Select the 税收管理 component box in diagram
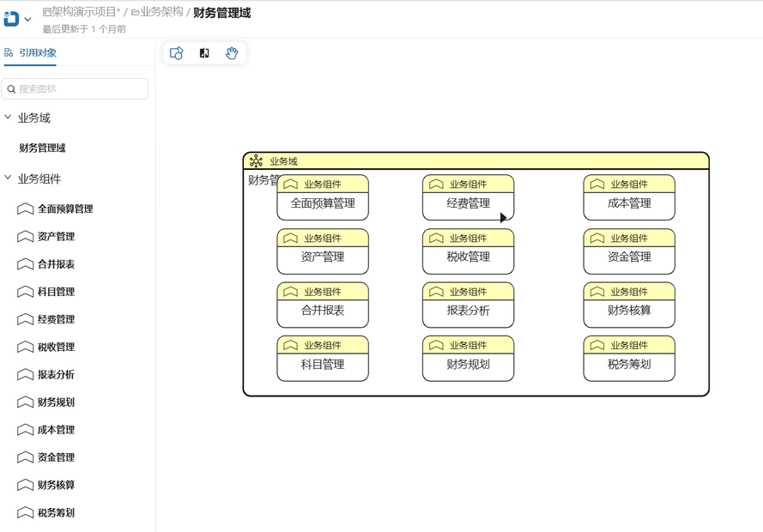763x532 pixels. click(x=468, y=257)
